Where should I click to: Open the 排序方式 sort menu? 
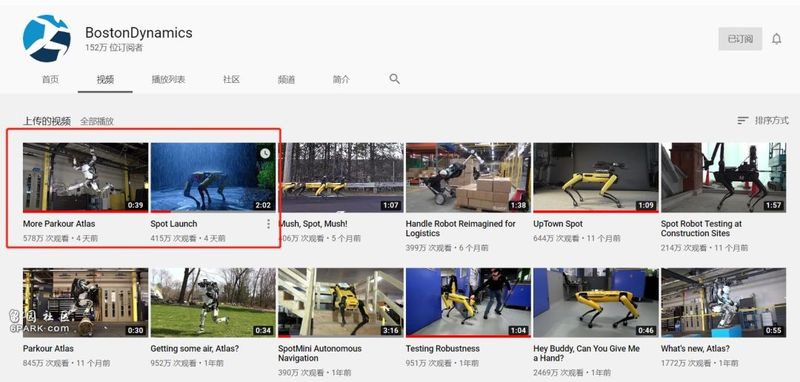coord(763,120)
